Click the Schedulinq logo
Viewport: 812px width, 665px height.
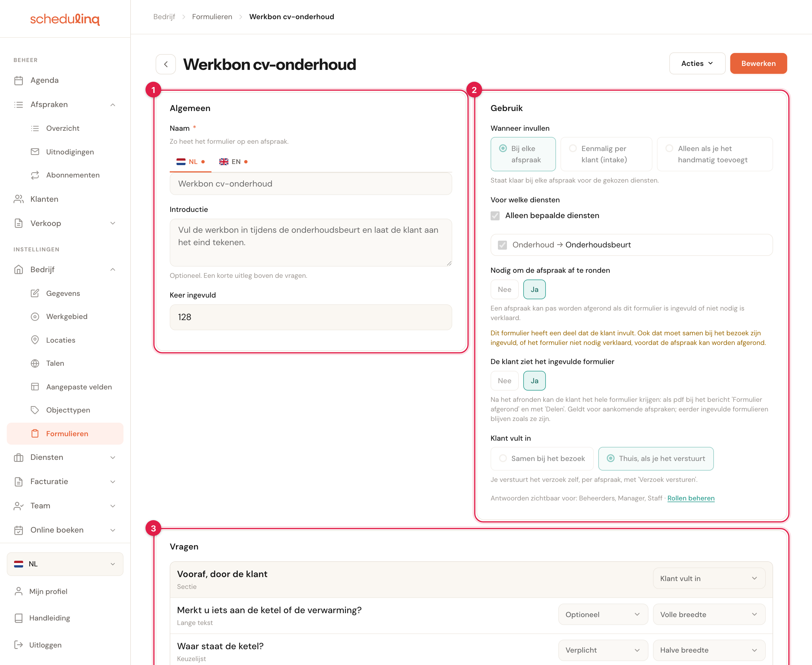[x=65, y=19]
